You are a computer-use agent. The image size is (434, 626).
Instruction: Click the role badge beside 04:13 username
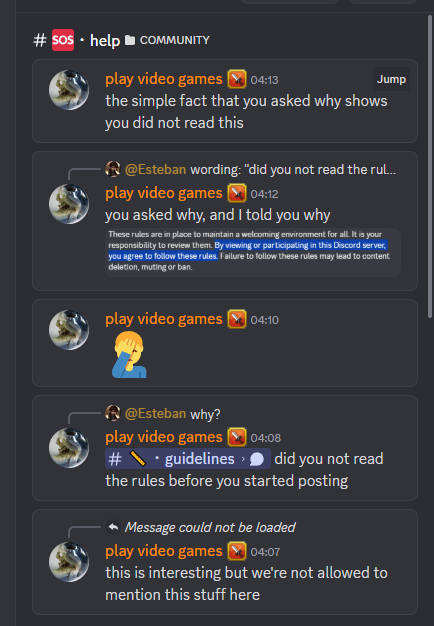click(237, 79)
